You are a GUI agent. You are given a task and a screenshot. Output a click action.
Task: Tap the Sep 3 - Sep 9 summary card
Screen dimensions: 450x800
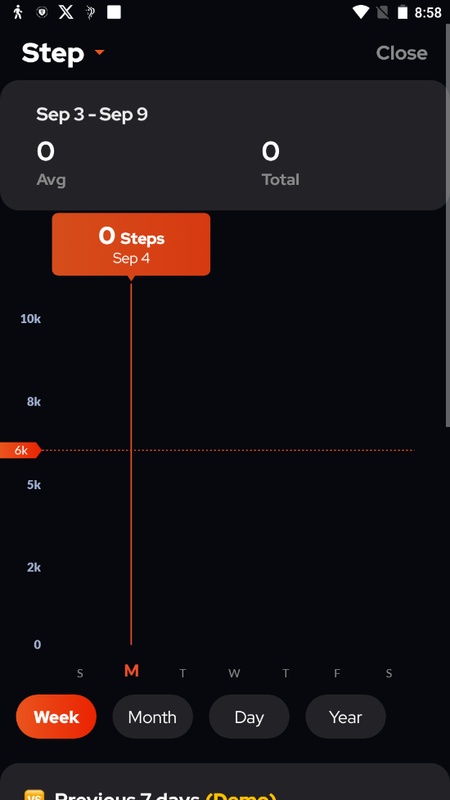(x=224, y=145)
